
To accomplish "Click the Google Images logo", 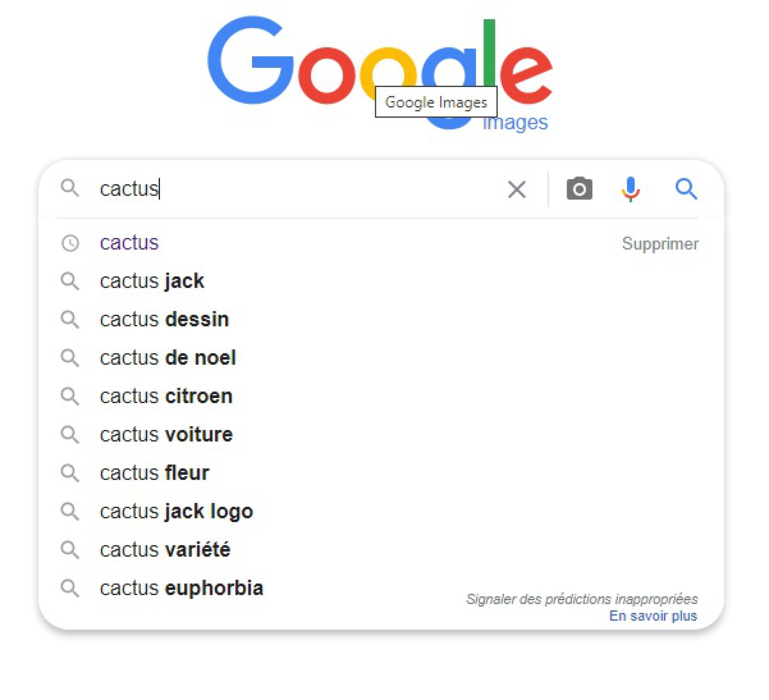I will tap(379, 73).
